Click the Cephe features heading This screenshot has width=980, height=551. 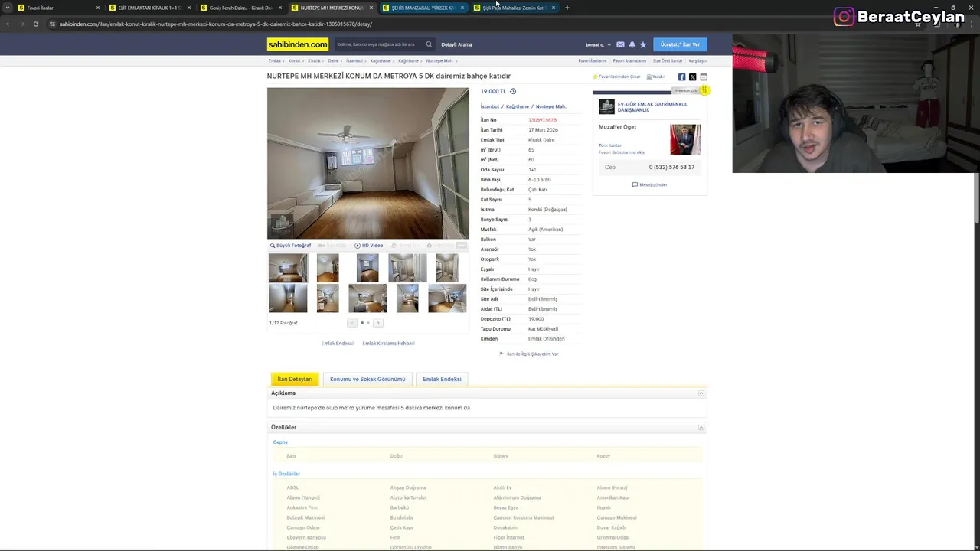pyautogui.click(x=280, y=442)
